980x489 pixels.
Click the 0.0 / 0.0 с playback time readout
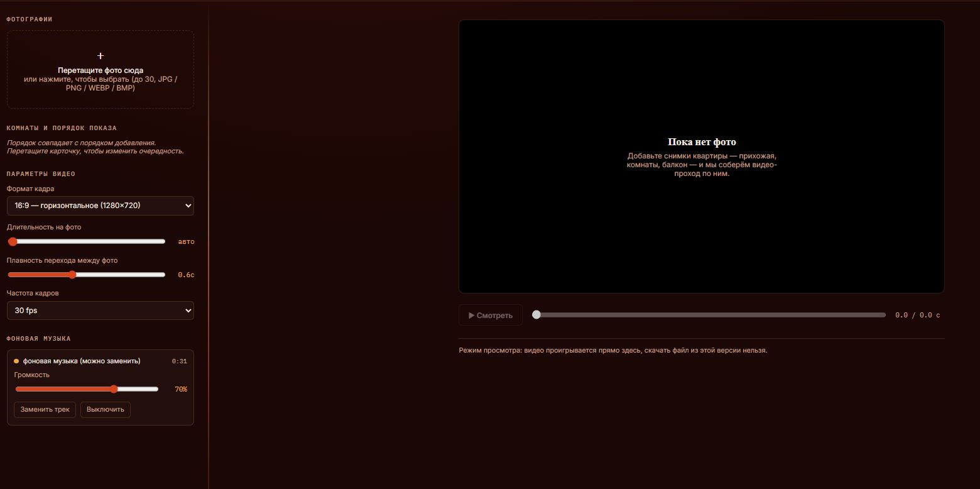[x=918, y=316]
